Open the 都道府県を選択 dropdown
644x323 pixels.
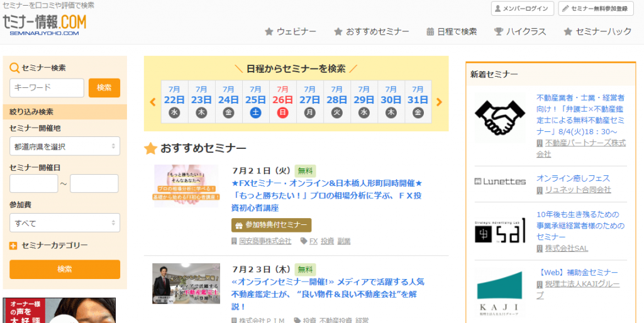65,146
